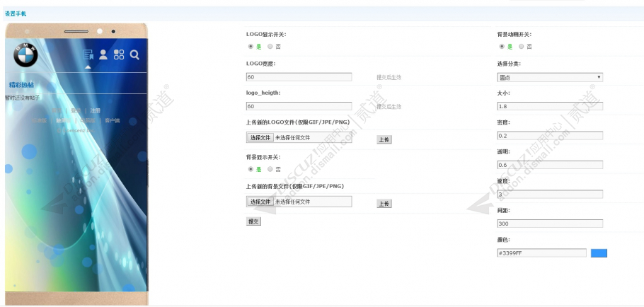Click the 触屏版 link in phone preview
The height and width of the screenshot is (307, 644).
tap(63, 120)
